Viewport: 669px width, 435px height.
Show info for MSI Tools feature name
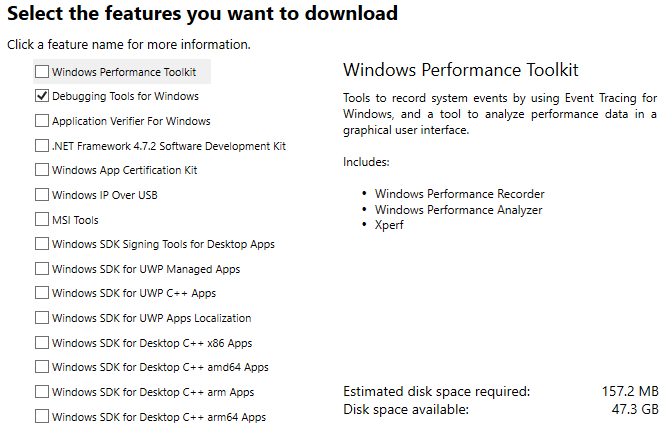point(75,220)
